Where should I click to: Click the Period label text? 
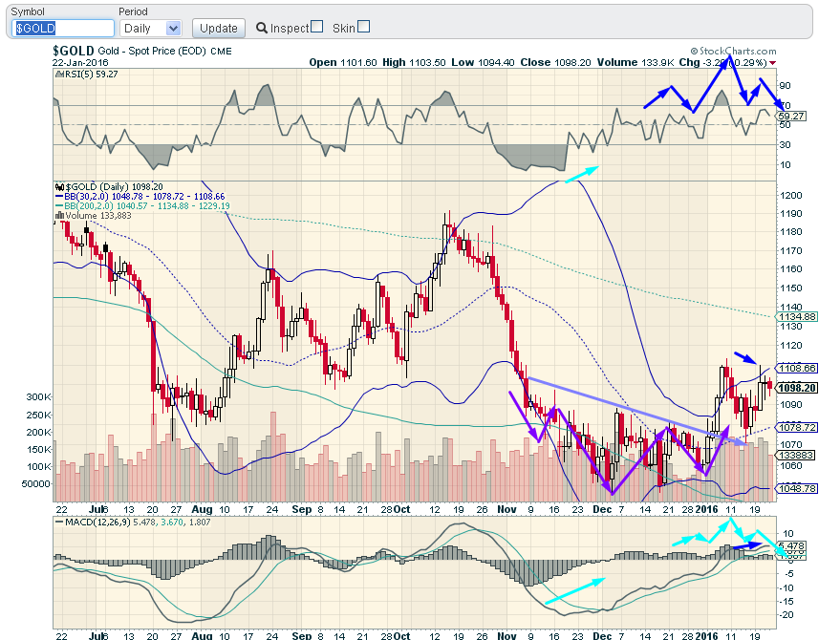(x=133, y=11)
